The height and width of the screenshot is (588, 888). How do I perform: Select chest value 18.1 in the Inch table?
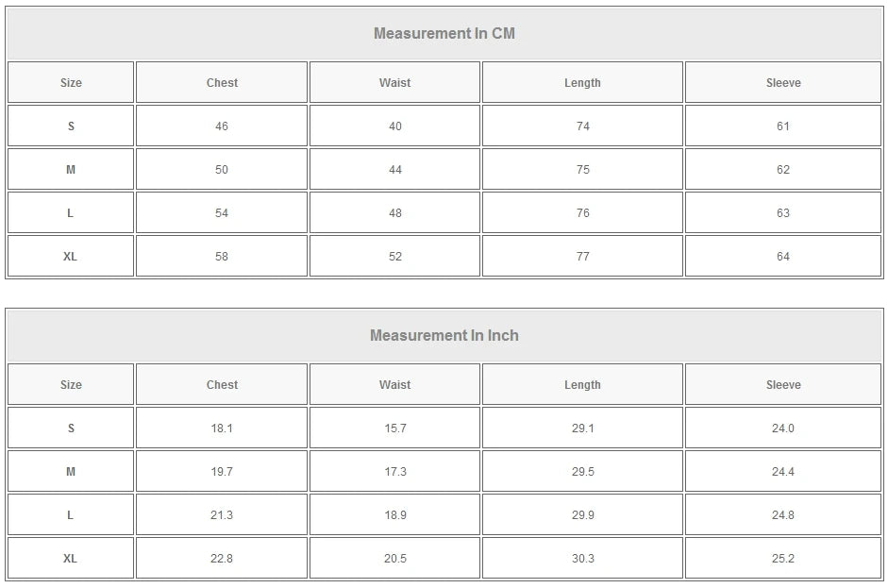point(222,428)
